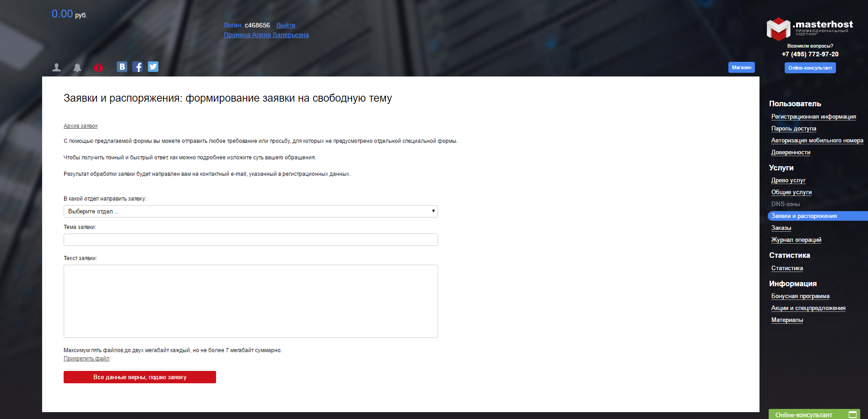Screen dimensions: 868x419
Task: Click the blue 'Online-консультант' button
Action: tap(810, 68)
